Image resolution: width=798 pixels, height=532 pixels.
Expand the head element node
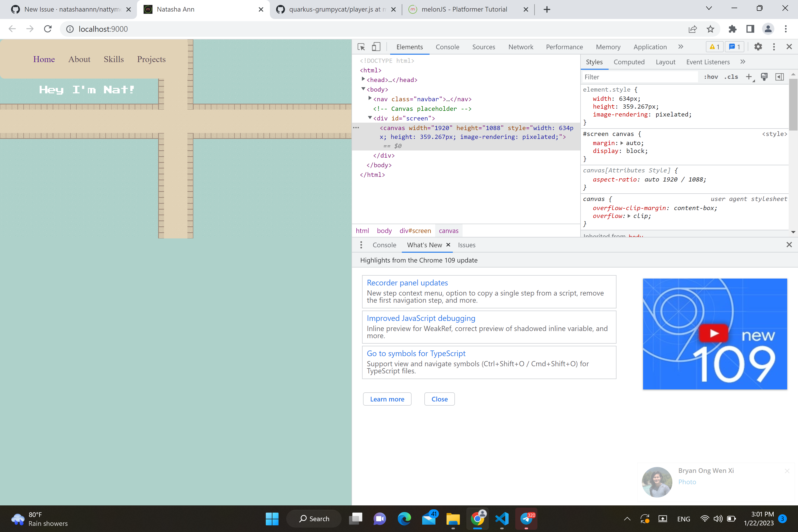pos(363,79)
